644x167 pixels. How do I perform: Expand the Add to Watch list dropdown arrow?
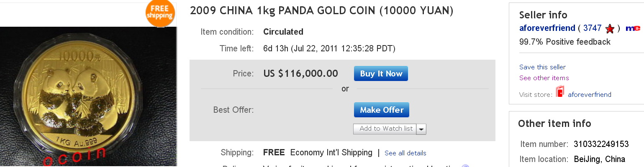click(421, 129)
